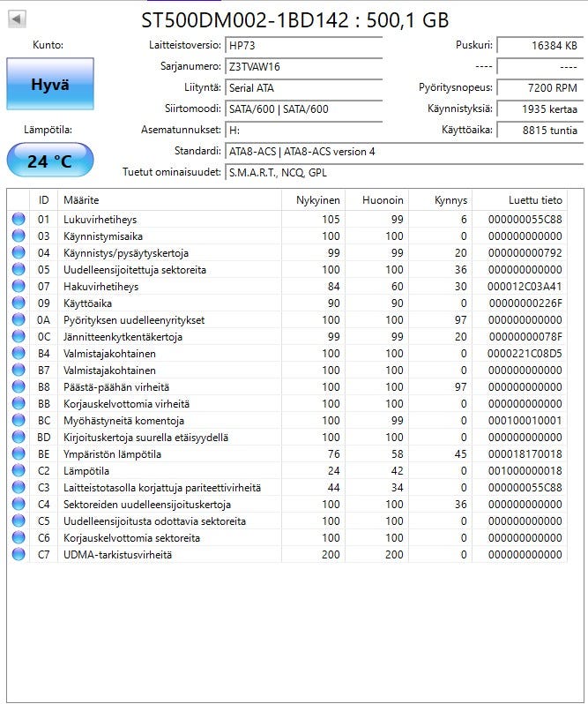Image resolution: width=588 pixels, height=704 pixels.
Task: Select the status orb for Uudelleensijoitettuja sektoreita
Action: coord(19,269)
